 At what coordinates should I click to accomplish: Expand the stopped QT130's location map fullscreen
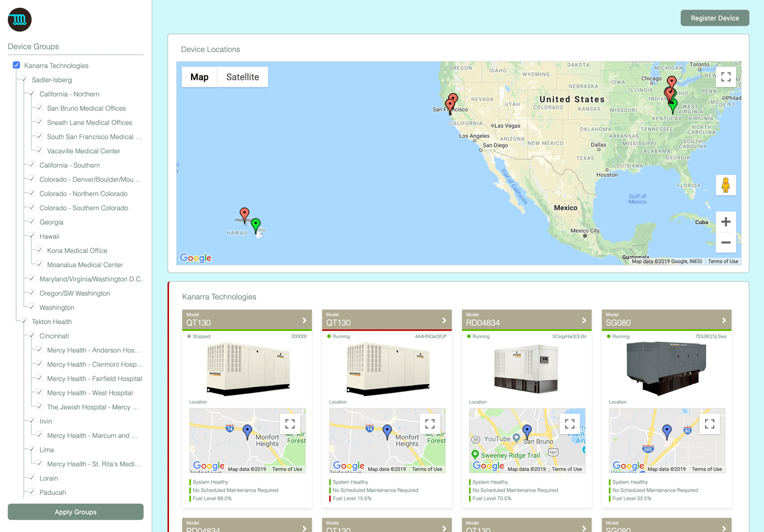(x=290, y=423)
